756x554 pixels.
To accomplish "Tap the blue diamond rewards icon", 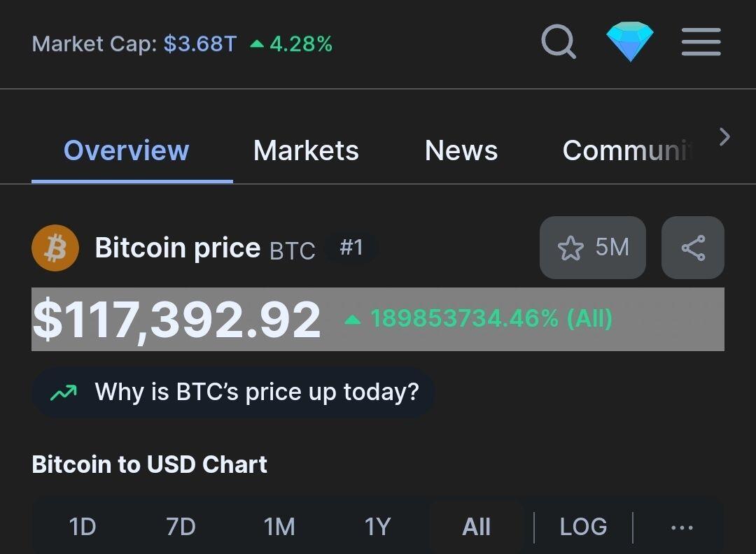I will point(630,41).
